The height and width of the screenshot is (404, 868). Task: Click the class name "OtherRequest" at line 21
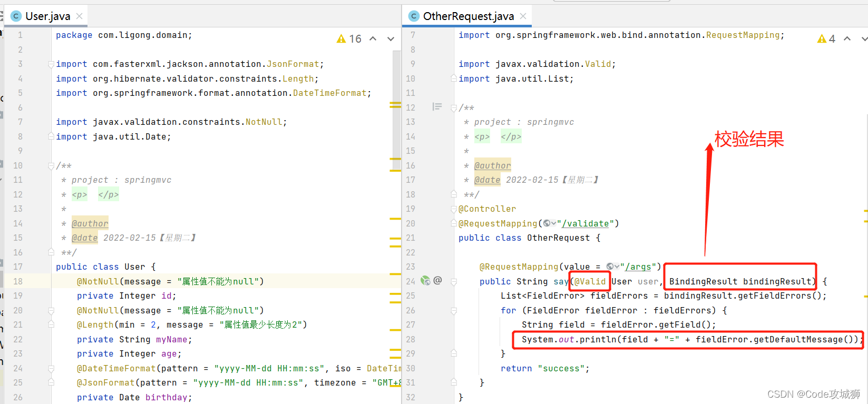(559, 238)
